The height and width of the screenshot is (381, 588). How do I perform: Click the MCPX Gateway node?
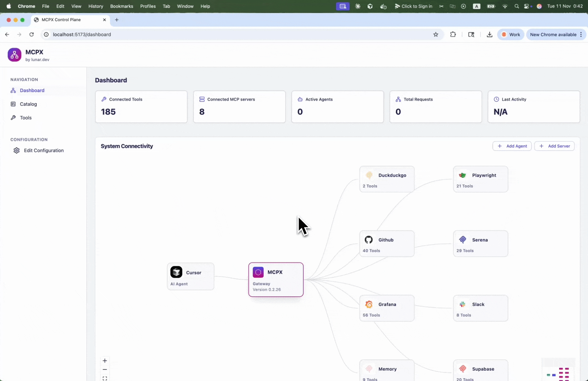point(276,279)
